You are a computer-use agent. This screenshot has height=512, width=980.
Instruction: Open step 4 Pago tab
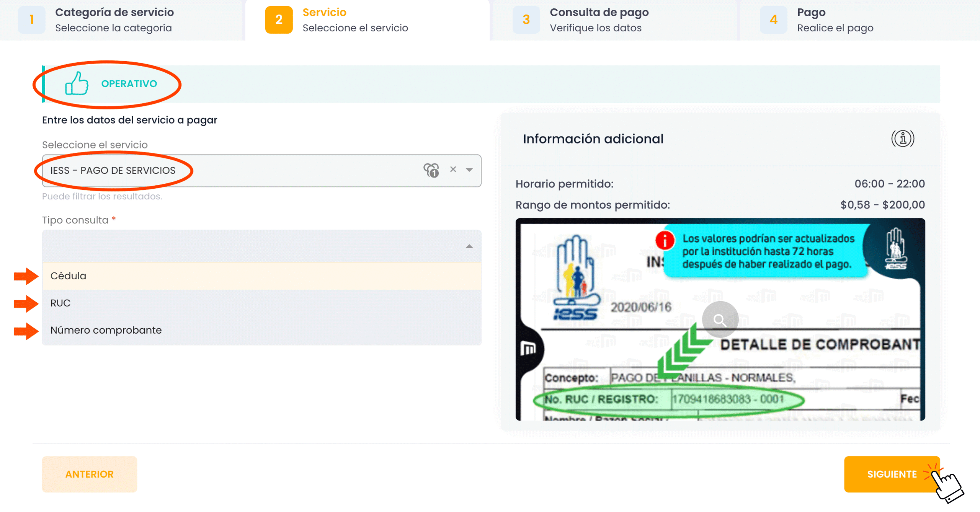click(x=859, y=20)
